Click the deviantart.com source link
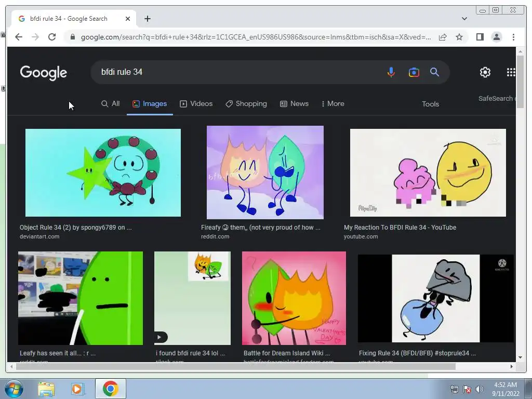Image resolution: width=532 pixels, height=399 pixels. [39, 236]
